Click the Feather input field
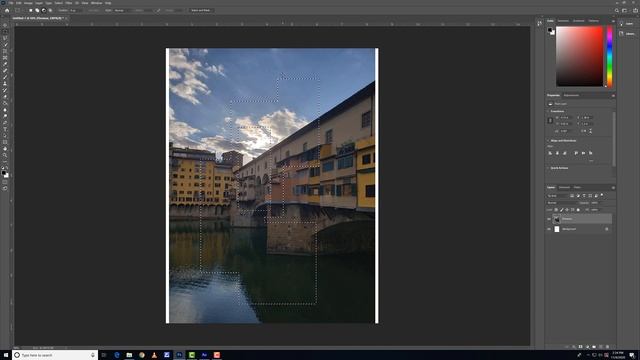 pyautogui.click(x=75, y=10)
